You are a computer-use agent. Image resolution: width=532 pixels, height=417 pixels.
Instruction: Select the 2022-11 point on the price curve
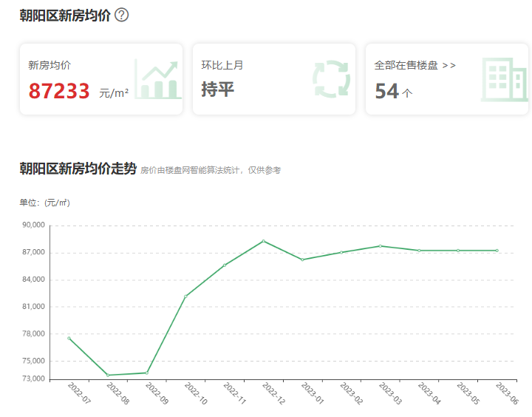click(x=225, y=265)
